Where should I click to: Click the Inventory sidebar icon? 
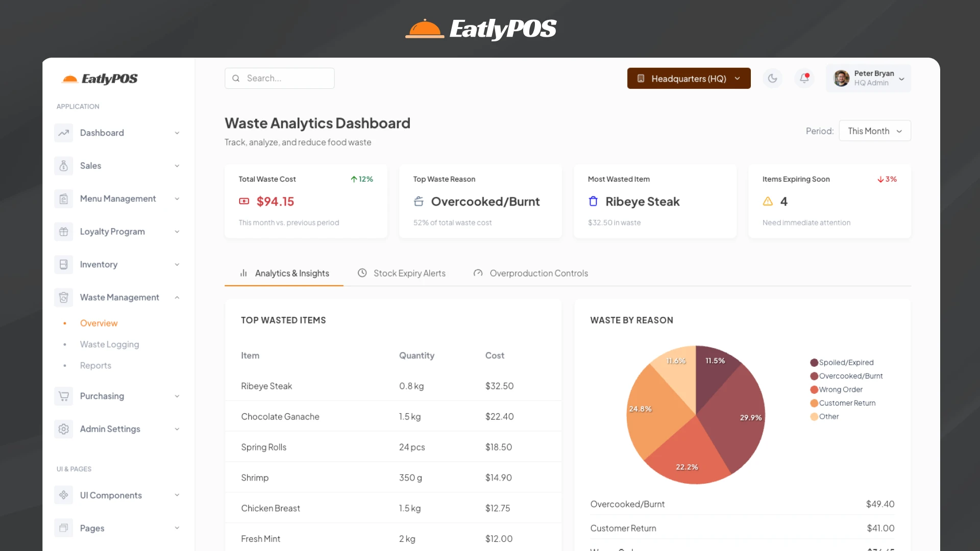click(x=63, y=264)
